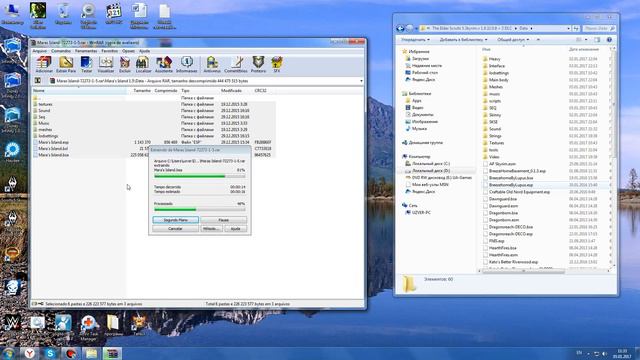Click the Visualizar toolbar icon
This screenshot has width=640, height=360.
pos(106,64)
